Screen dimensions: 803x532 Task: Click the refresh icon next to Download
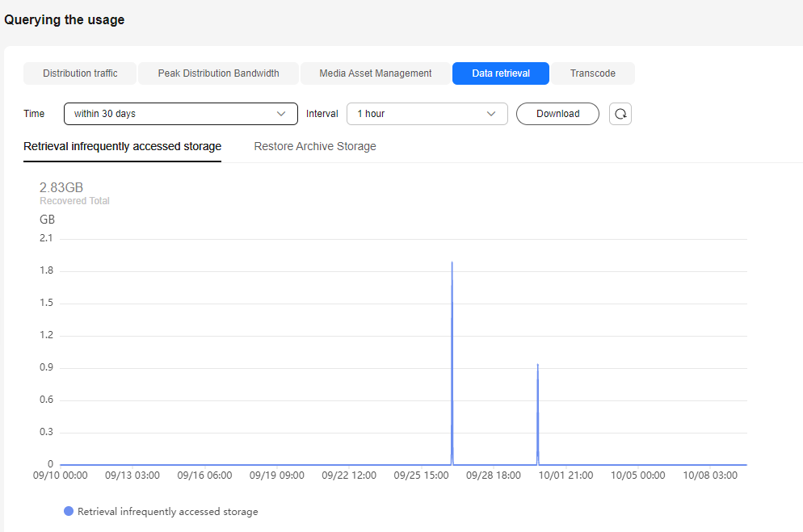[x=620, y=114]
